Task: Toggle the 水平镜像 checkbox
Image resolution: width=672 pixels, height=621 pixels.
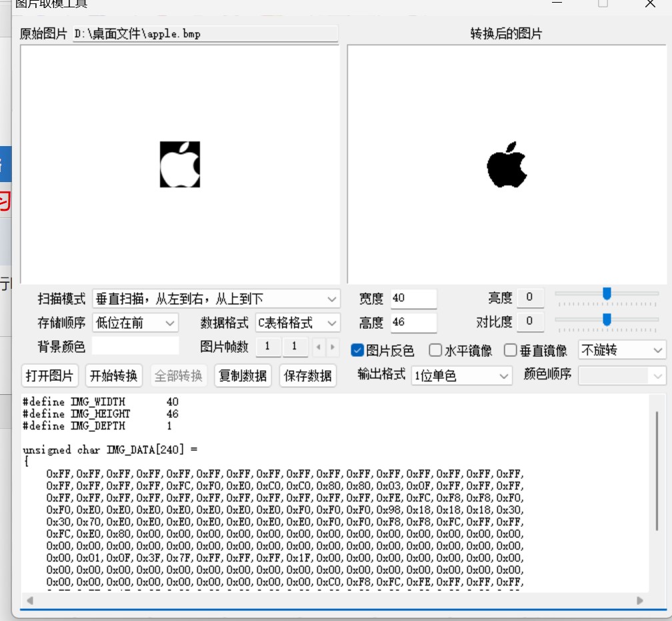Action: [436, 350]
